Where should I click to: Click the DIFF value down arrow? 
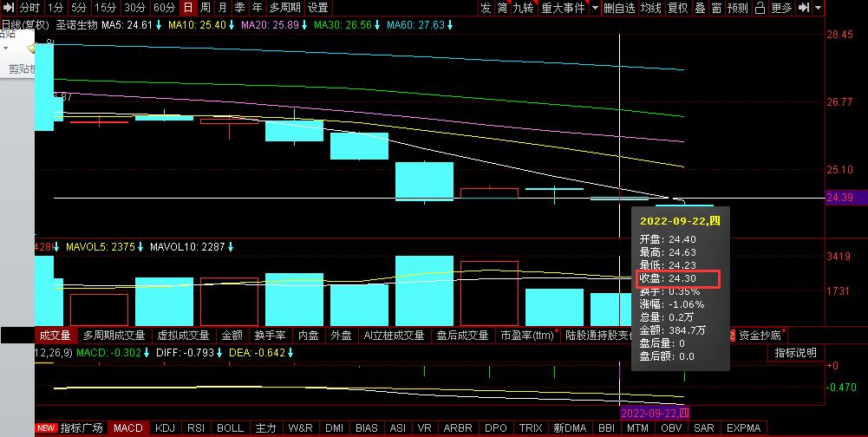pos(219,353)
